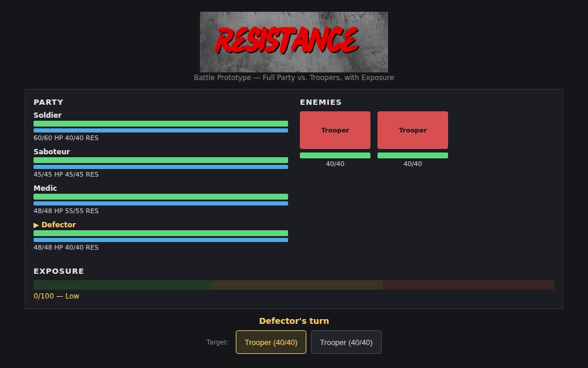Click the RESISTANCE title banner image
Image resolution: width=588 pixels, height=368 pixels.
click(293, 42)
